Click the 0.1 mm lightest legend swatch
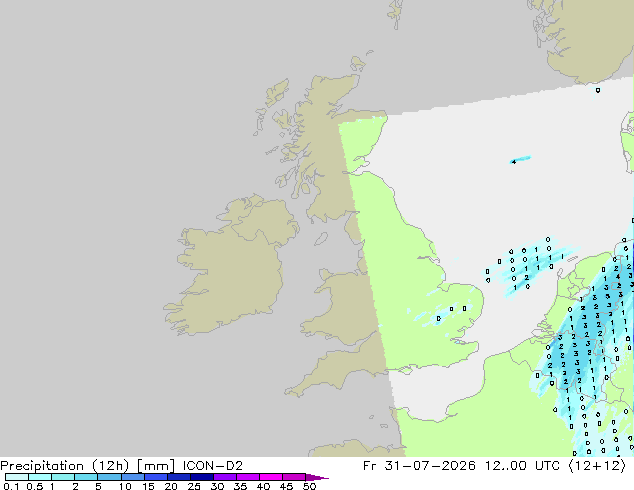The image size is (634, 490). click(x=17, y=477)
